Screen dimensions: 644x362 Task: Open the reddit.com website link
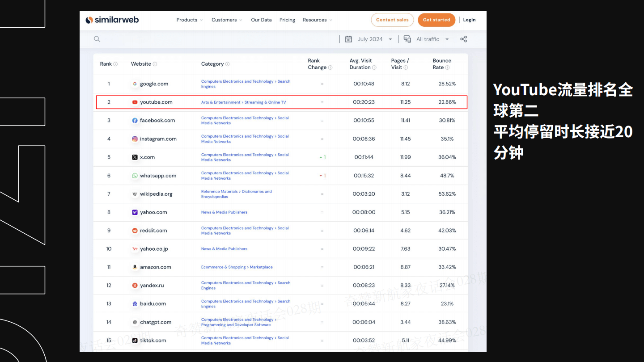[153, 231]
